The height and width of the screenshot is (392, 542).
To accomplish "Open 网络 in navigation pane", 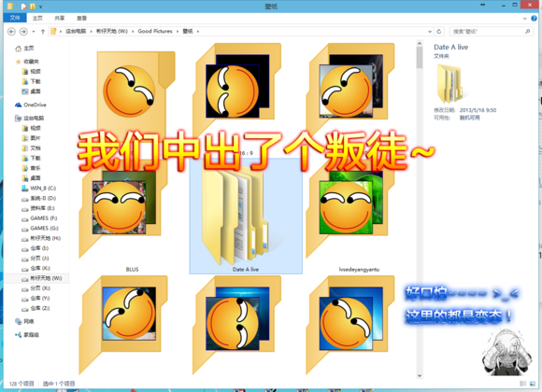I will click(24, 322).
